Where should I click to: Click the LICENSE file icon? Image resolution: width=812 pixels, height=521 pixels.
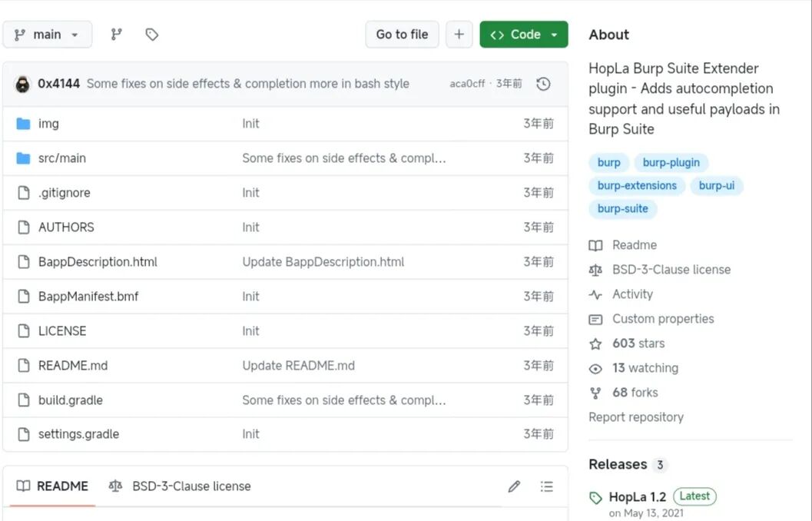23,331
